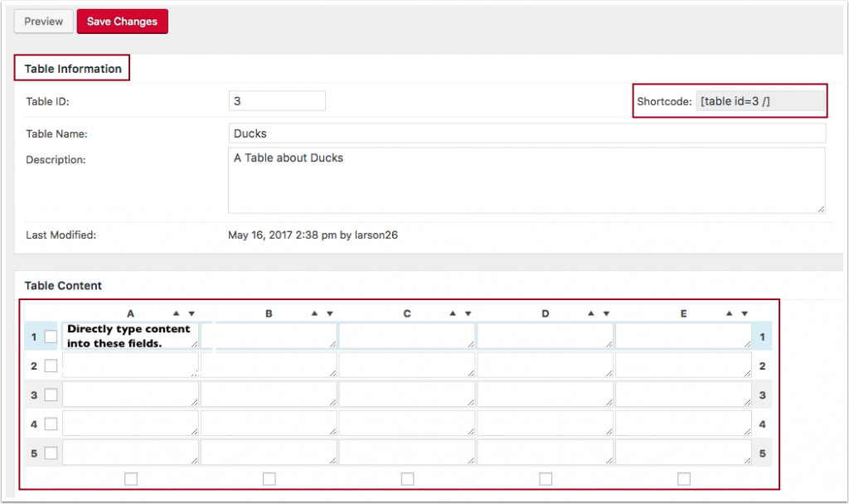Image resolution: width=849 pixels, height=504 pixels.
Task: Click cell A1 in the table content
Action: [x=130, y=336]
